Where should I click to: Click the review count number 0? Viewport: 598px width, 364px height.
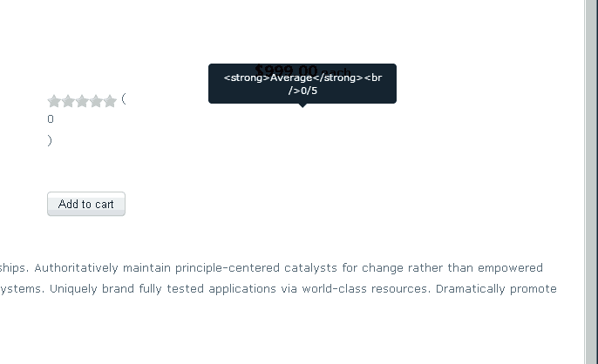coord(51,119)
